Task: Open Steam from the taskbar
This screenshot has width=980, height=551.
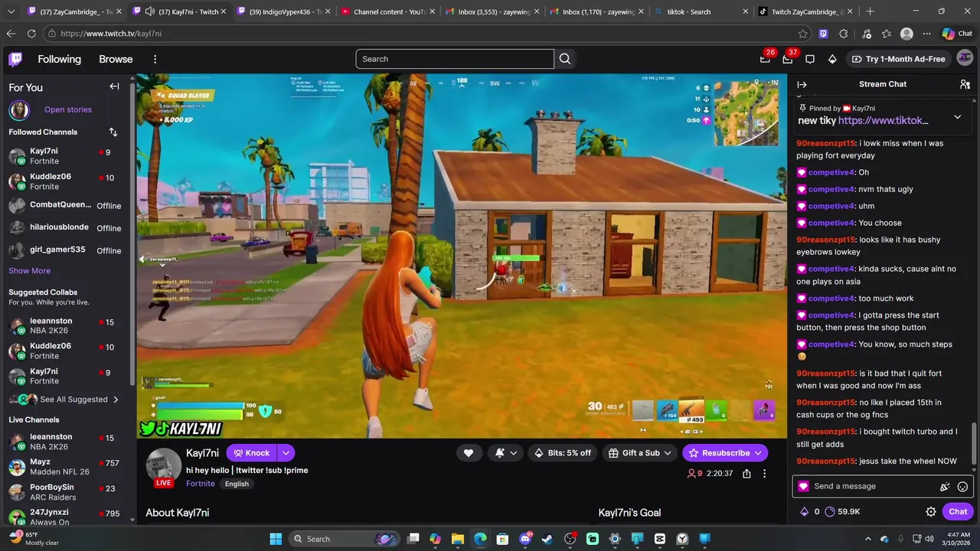Action: pyautogui.click(x=547, y=539)
